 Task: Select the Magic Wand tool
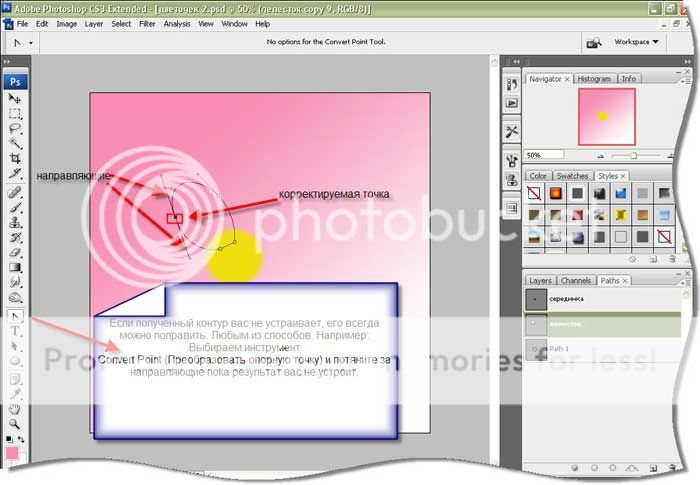click(15, 144)
